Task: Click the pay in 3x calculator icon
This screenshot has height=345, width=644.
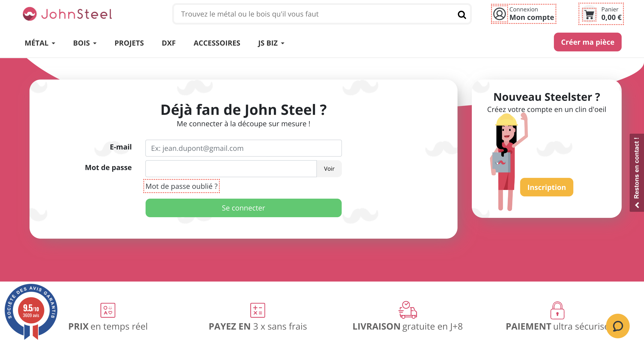Action: point(258,310)
